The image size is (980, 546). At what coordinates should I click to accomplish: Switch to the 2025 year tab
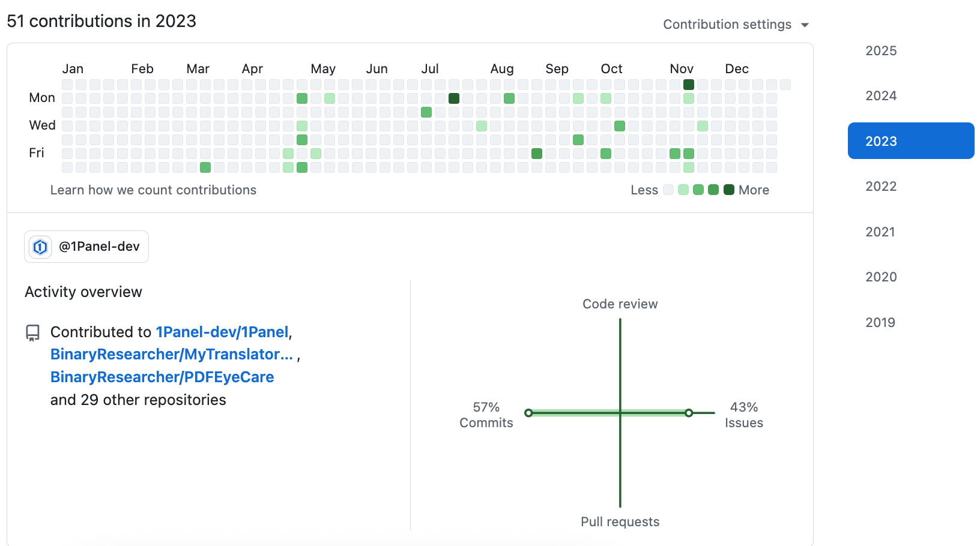point(880,51)
